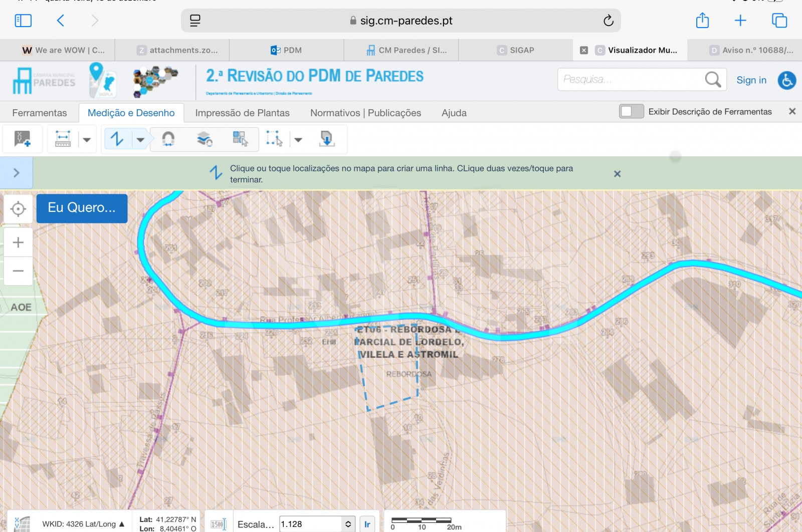Screen dimensions: 802x532
Task: Zoom out using the minus control
Action: pyautogui.click(x=18, y=271)
